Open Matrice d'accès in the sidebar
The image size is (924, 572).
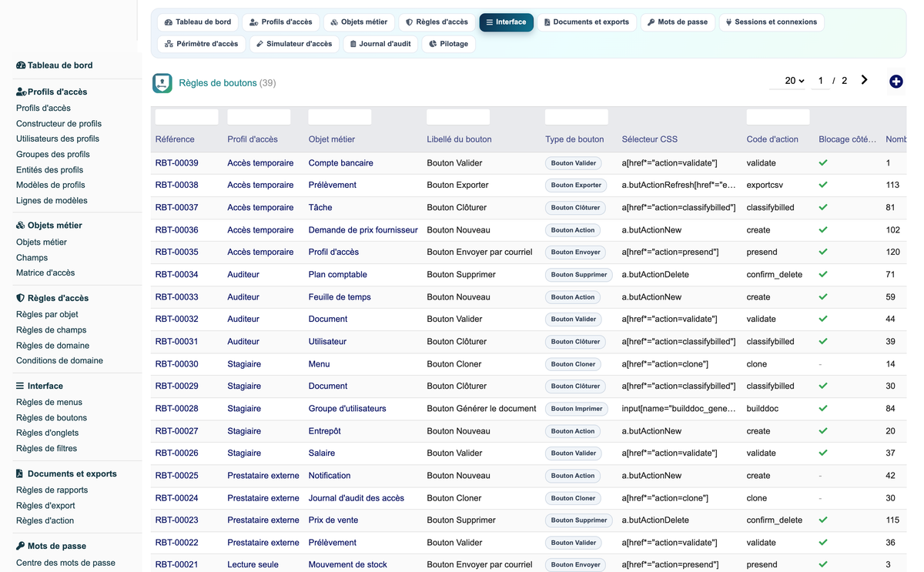[45, 273]
